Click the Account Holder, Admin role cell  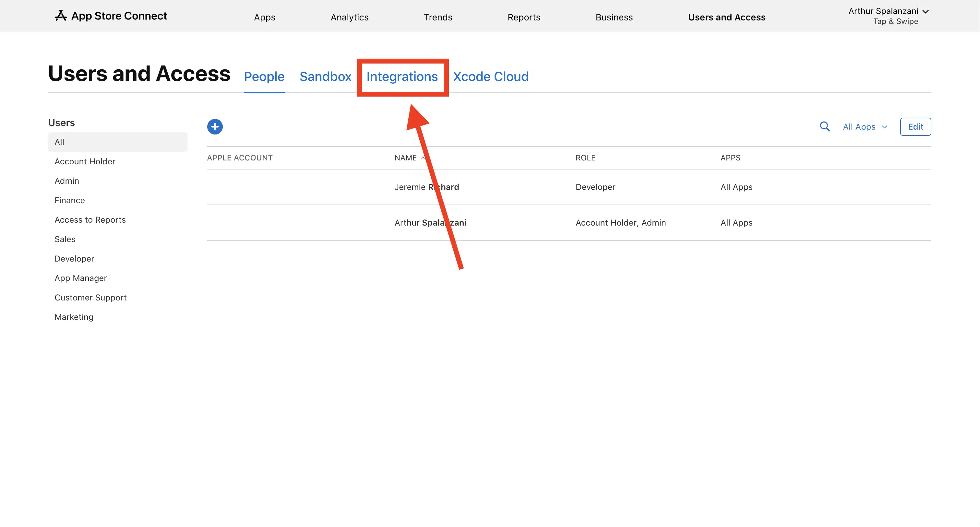pyautogui.click(x=621, y=222)
